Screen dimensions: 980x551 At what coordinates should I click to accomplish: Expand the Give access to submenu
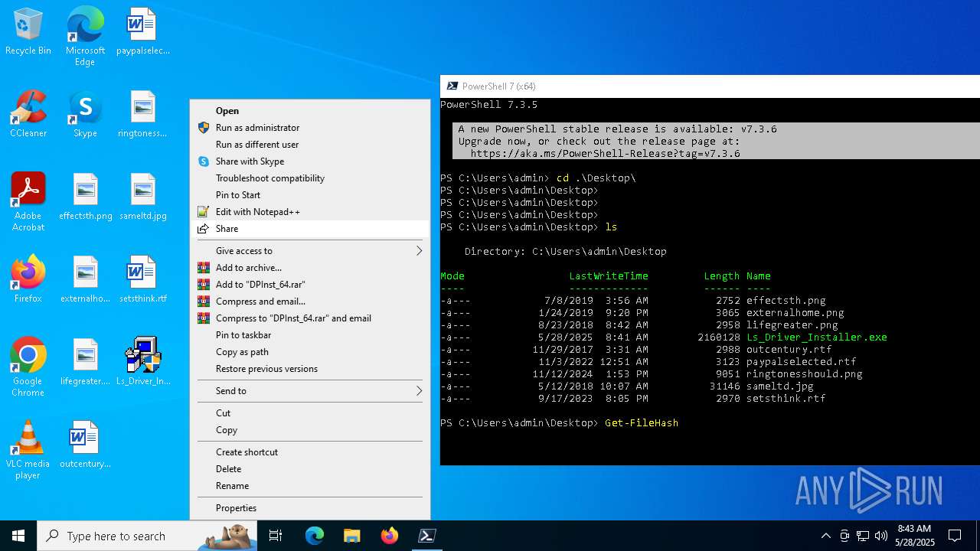pos(310,251)
